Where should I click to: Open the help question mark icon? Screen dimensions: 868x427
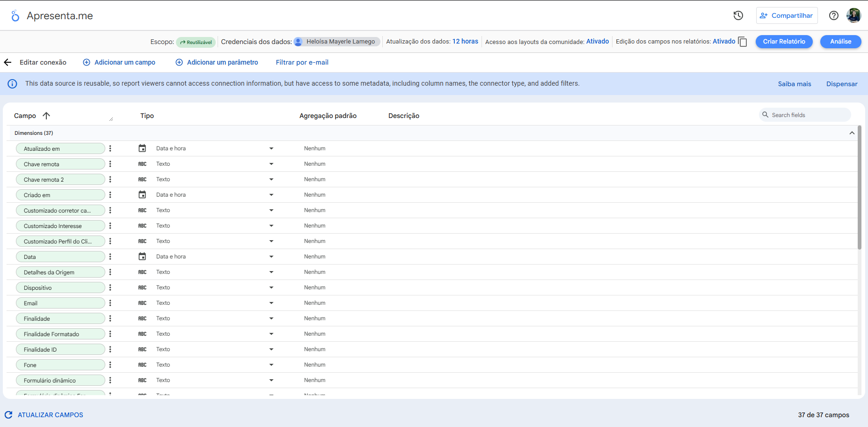(x=833, y=15)
